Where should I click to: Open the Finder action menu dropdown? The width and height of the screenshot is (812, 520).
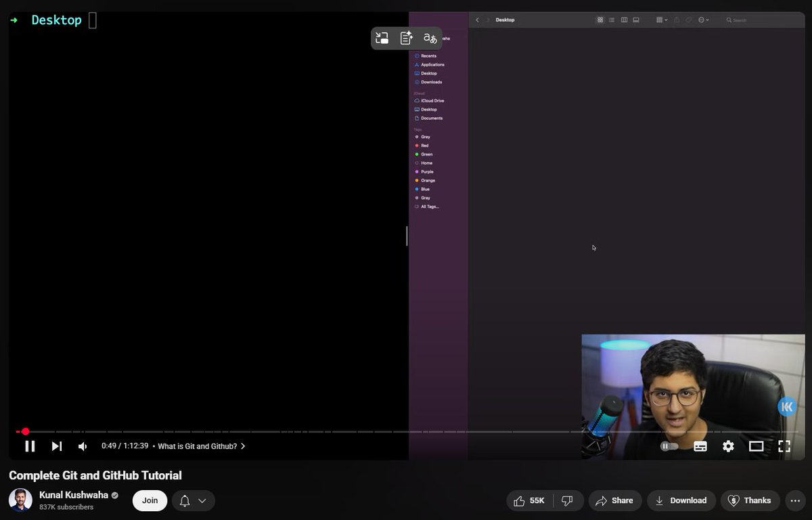[x=702, y=20]
